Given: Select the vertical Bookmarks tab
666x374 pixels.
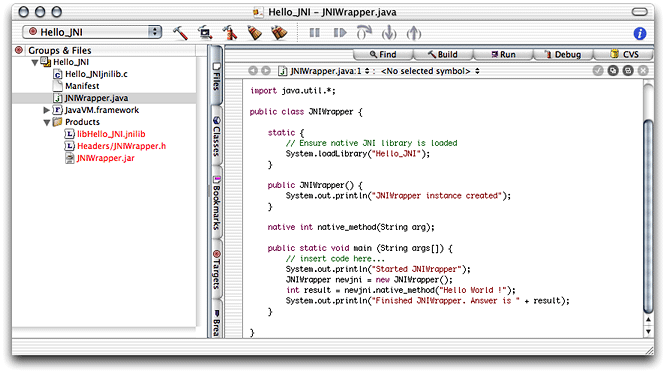Looking at the screenshot, I should 216,203.
